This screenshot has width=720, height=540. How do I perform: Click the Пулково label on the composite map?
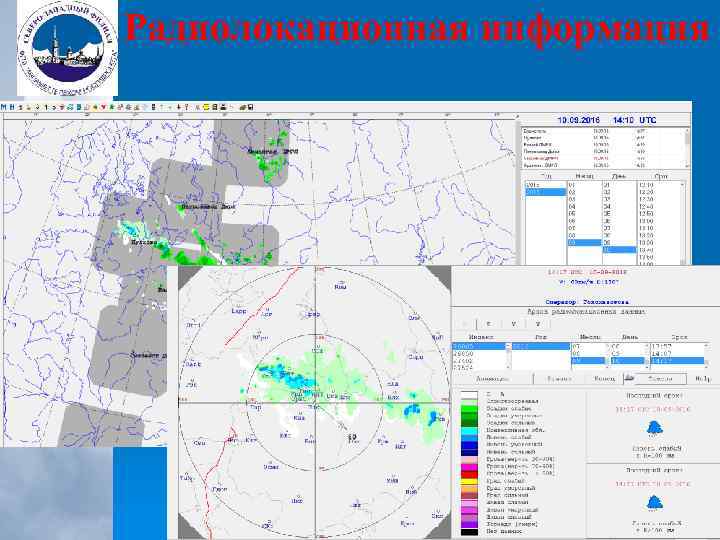pyautogui.click(x=144, y=242)
